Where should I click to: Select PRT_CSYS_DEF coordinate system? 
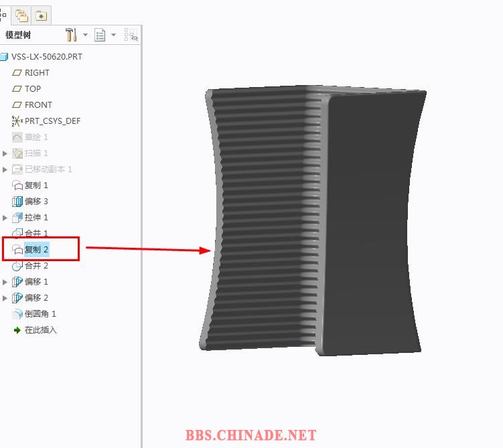coord(53,121)
